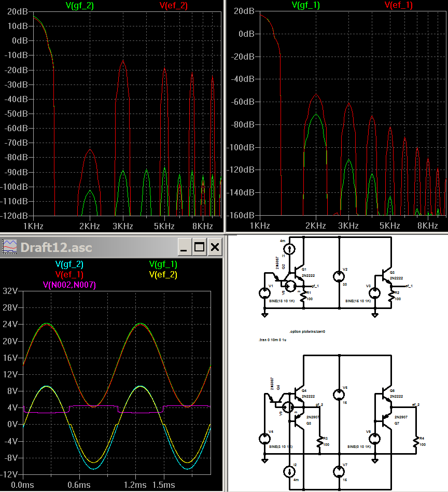The height and width of the screenshot is (492, 448).
Task: Select the Q3 2N2222 transistor symbol
Action: coord(386,275)
